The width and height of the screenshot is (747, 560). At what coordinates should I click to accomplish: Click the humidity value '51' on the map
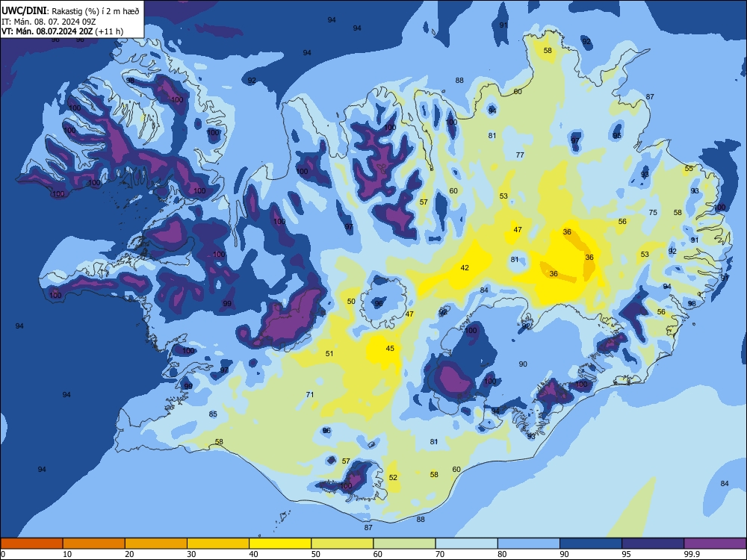pyautogui.click(x=329, y=353)
